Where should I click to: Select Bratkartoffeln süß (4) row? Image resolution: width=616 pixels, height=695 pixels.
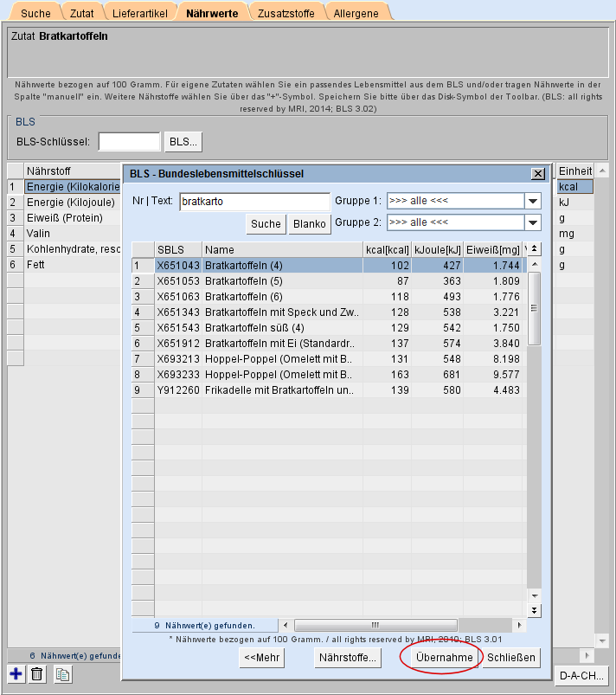pyautogui.click(x=329, y=328)
